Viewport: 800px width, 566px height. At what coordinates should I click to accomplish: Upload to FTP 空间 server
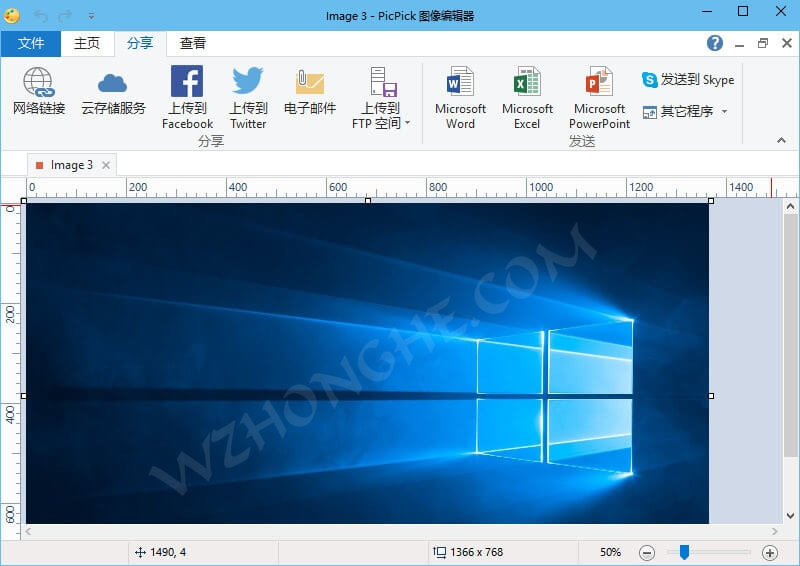coord(381,97)
